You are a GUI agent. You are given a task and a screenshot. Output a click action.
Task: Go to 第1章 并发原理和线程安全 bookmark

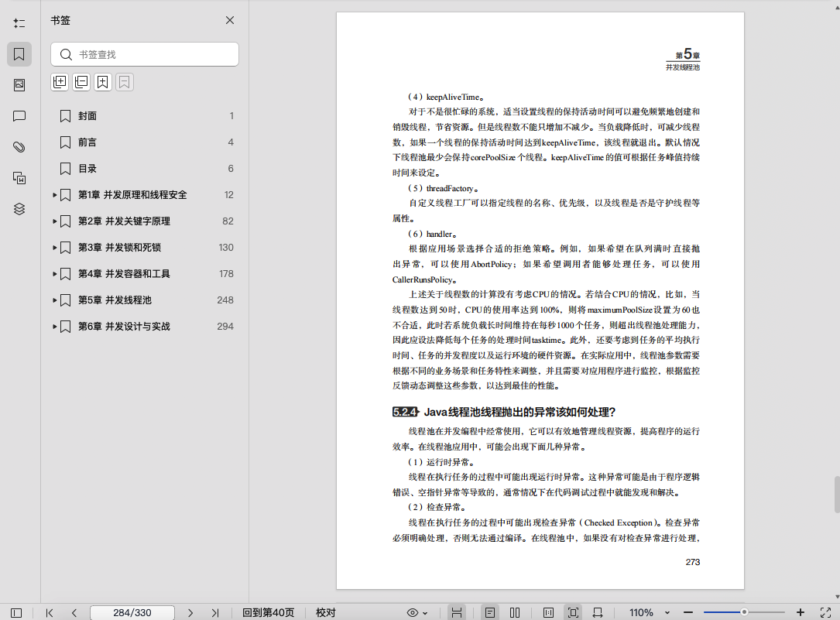132,195
